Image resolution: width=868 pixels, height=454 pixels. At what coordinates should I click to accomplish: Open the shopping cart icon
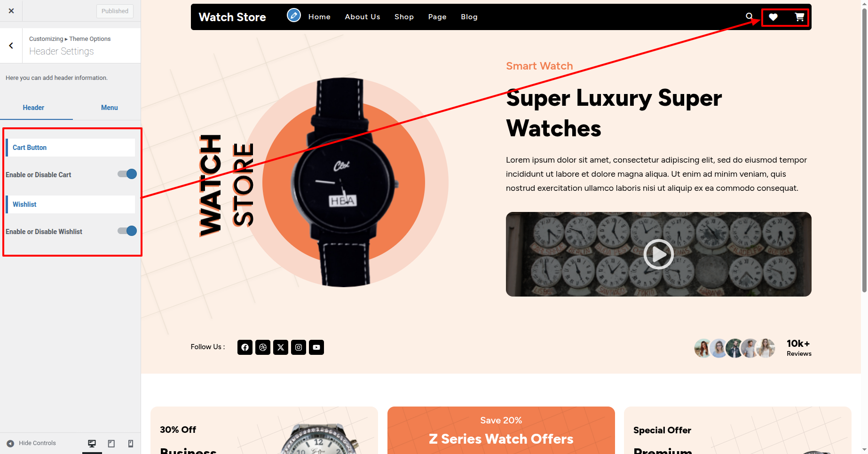pyautogui.click(x=799, y=17)
